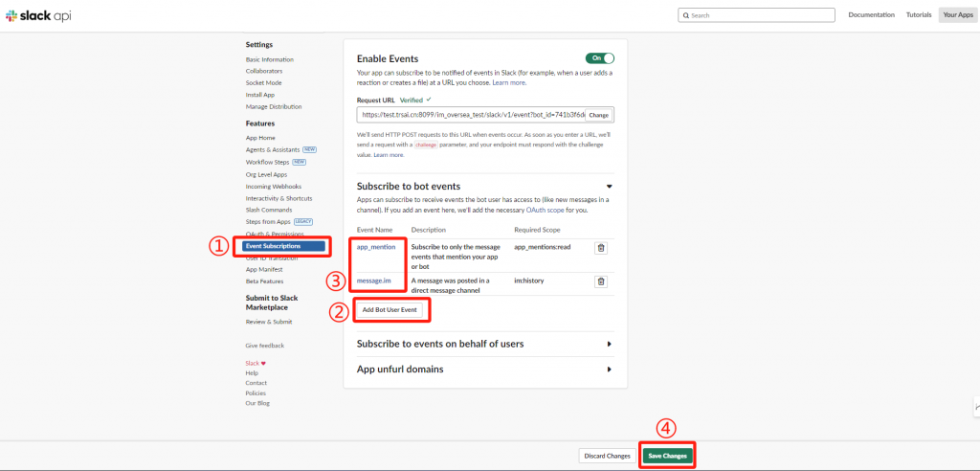Expand the App unfurl domains section

click(x=610, y=369)
